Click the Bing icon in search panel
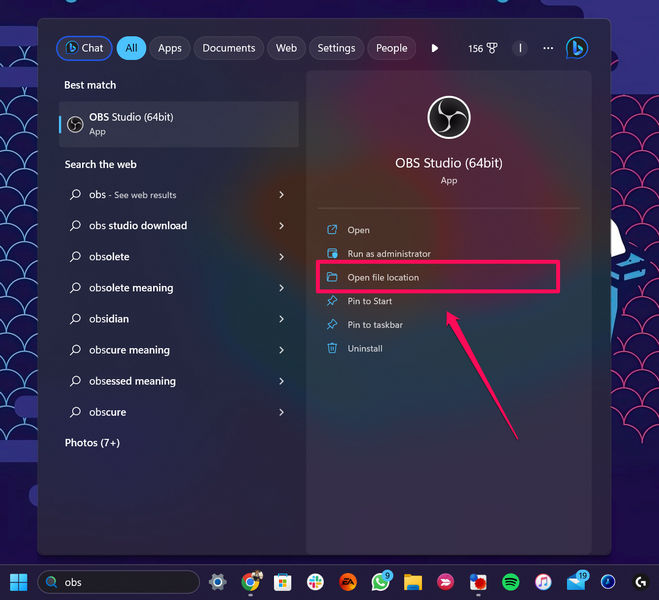This screenshot has width=659, height=600. pos(576,48)
